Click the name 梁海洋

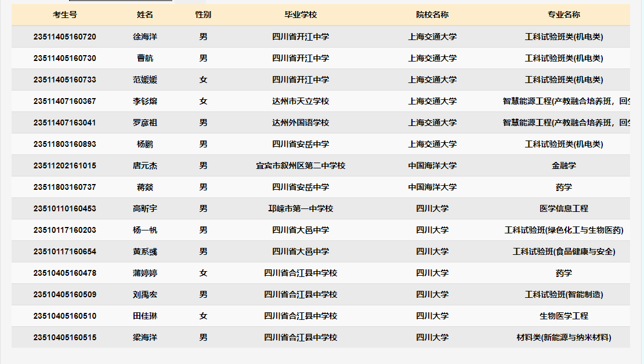(145, 337)
